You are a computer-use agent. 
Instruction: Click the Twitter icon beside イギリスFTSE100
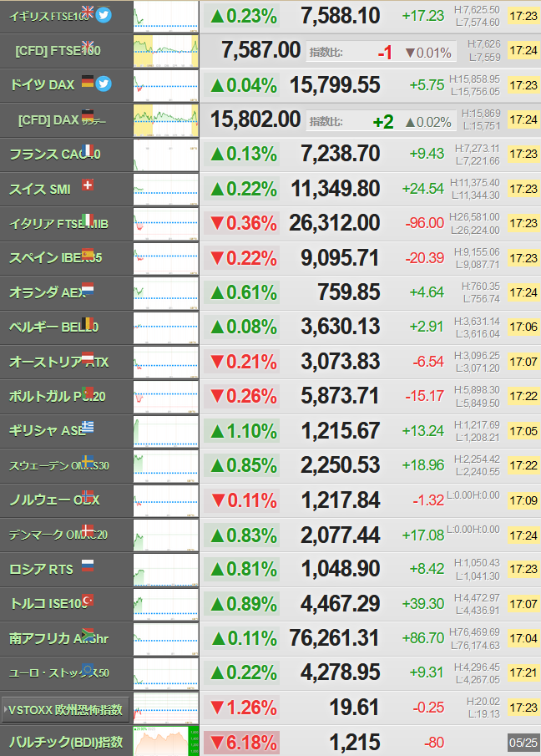(104, 15)
